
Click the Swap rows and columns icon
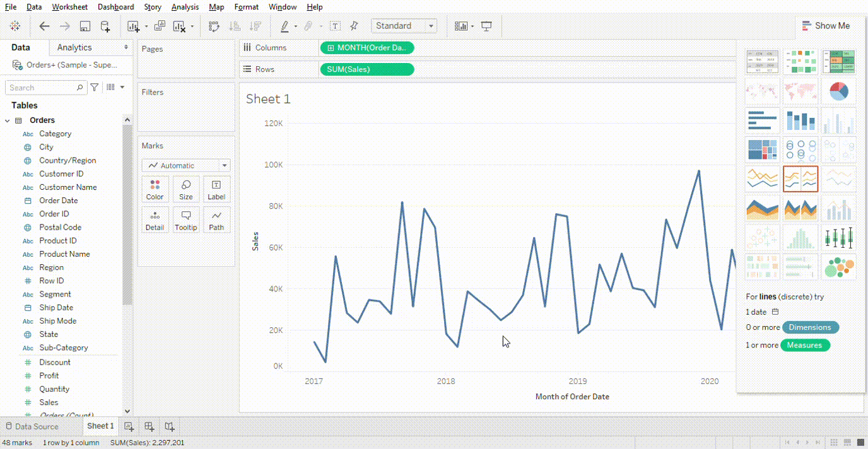pos(214,26)
